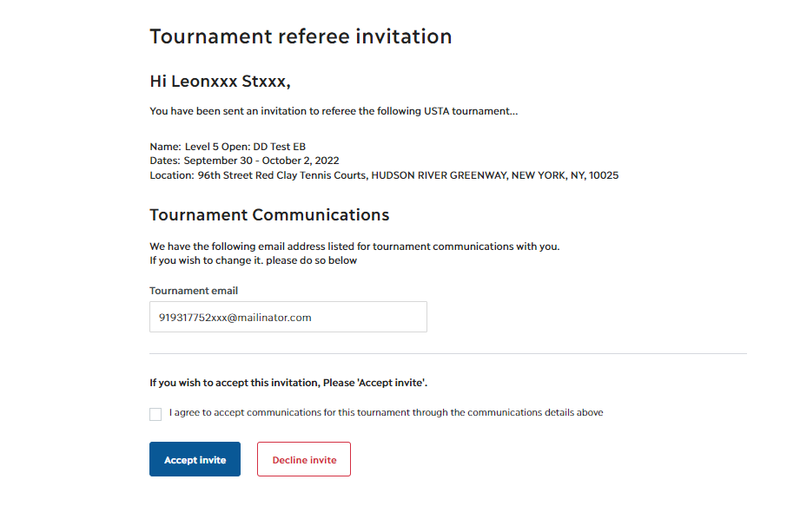The image size is (800, 532).
Task: Click the 'October 2, 2022' end date text
Action: (301, 161)
